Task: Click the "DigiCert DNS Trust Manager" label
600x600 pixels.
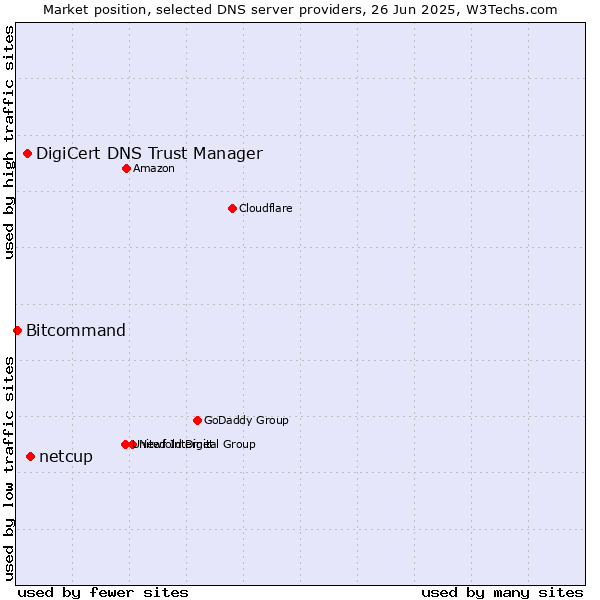Action: (150, 153)
